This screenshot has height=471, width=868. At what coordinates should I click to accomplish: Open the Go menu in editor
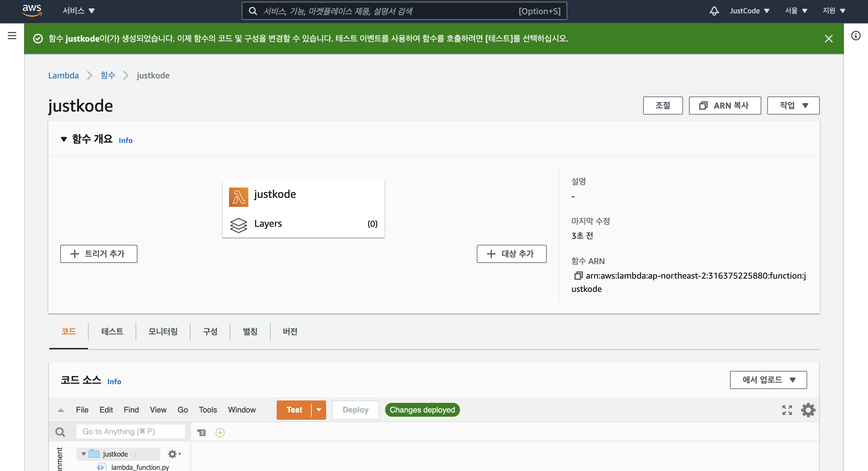pyautogui.click(x=183, y=410)
